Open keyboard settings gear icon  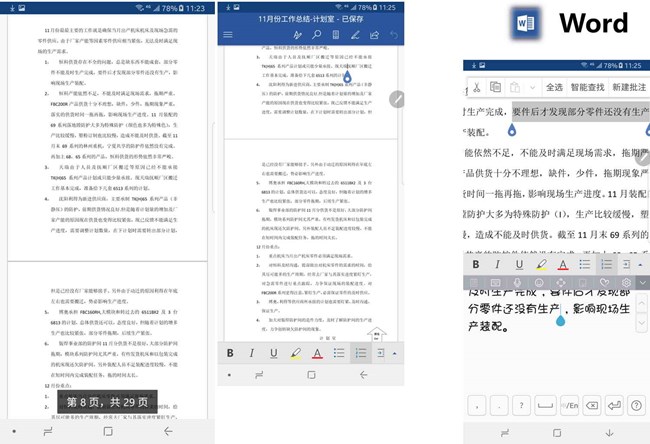(626, 283)
